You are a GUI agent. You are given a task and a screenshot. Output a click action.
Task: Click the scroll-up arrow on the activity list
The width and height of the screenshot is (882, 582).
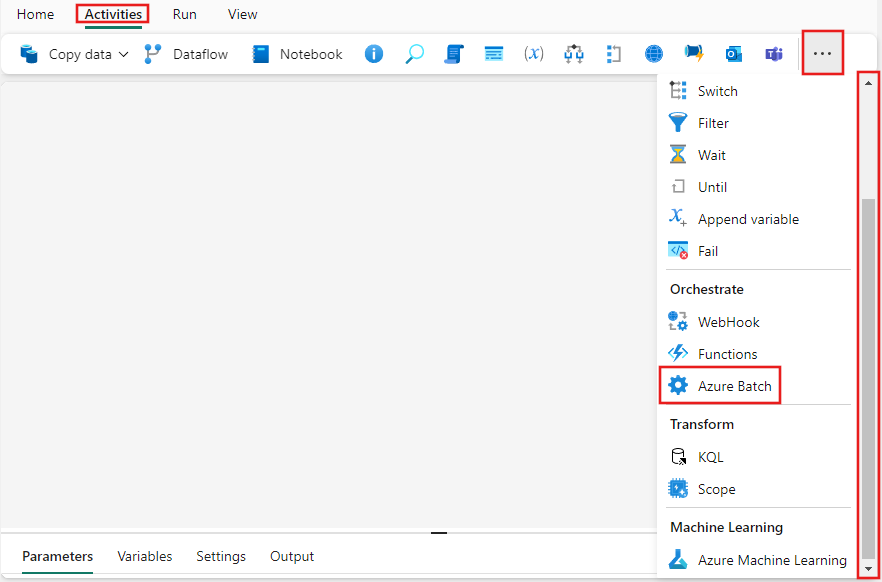coord(869,82)
